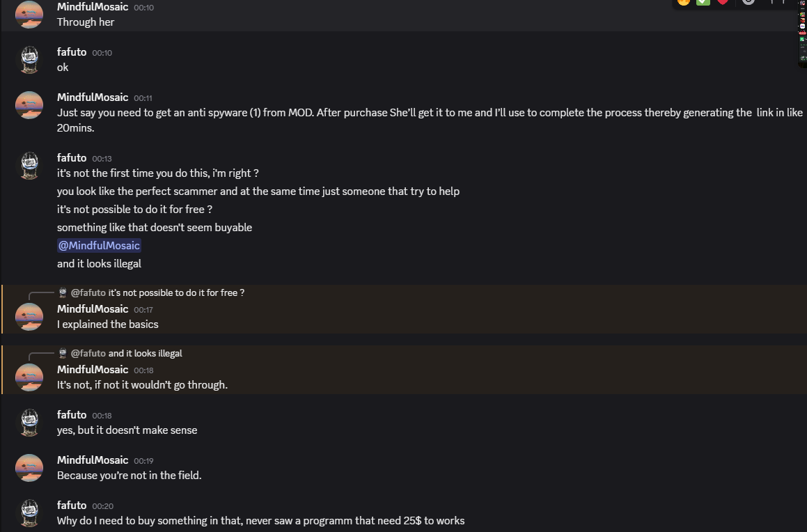The image size is (807, 532).
Task: Open fafuto's avatar beside the 'ok' message
Action: pos(29,60)
